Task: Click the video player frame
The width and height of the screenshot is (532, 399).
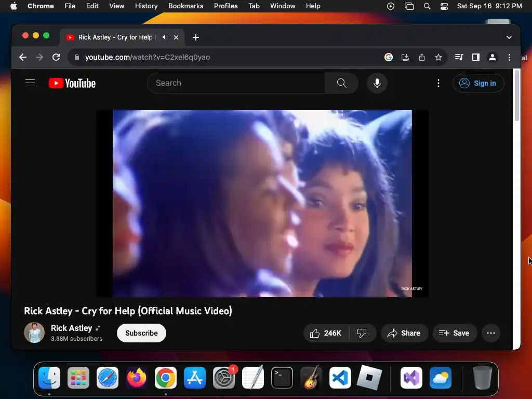Action: pos(262,204)
